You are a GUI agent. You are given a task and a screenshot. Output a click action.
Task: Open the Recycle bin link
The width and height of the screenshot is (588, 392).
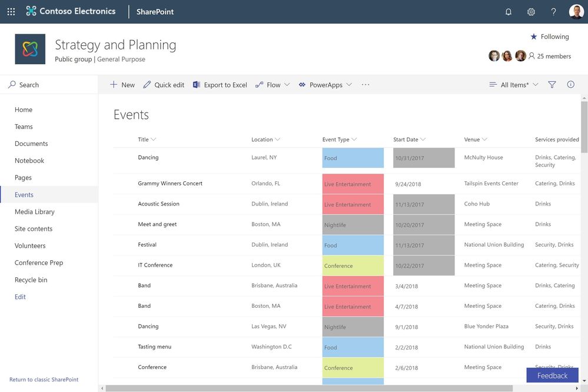pyautogui.click(x=31, y=280)
